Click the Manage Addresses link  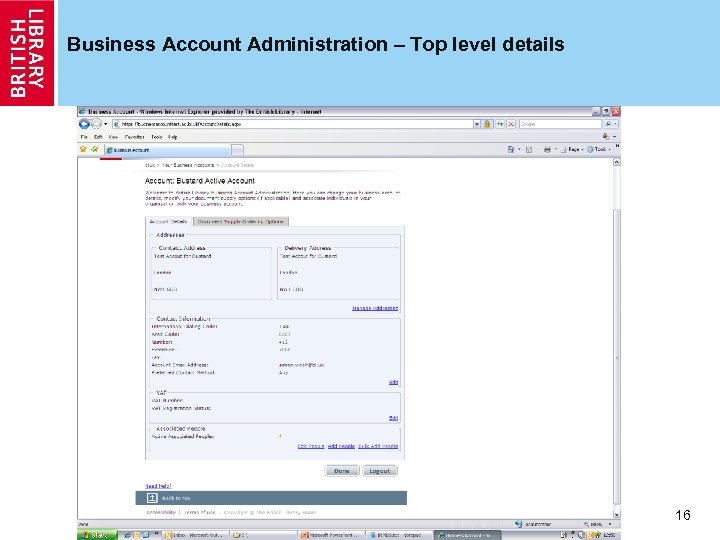375,308
